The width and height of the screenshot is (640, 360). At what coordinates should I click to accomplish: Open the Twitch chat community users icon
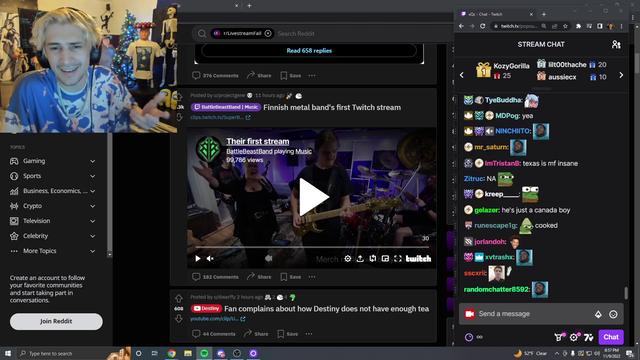pos(616,44)
